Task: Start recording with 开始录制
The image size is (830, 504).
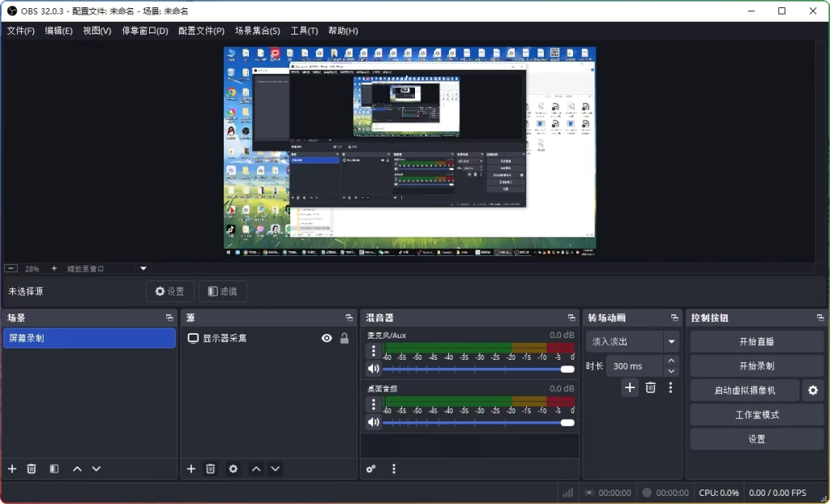Action: click(755, 365)
